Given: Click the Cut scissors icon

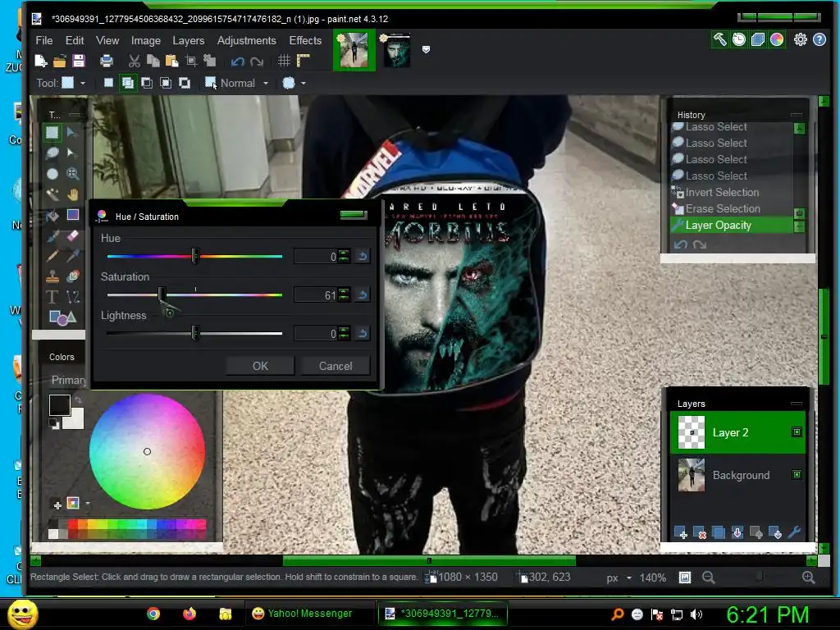Looking at the screenshot, I should click(x=134, y=61).
